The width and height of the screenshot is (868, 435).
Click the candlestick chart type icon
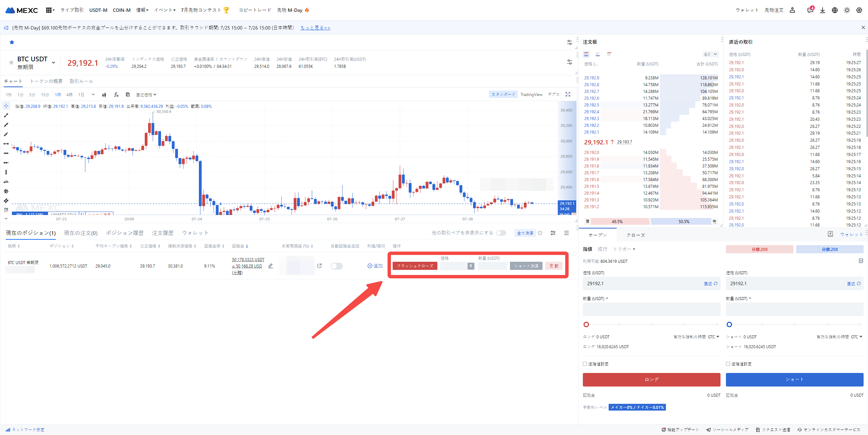[104, 95]
